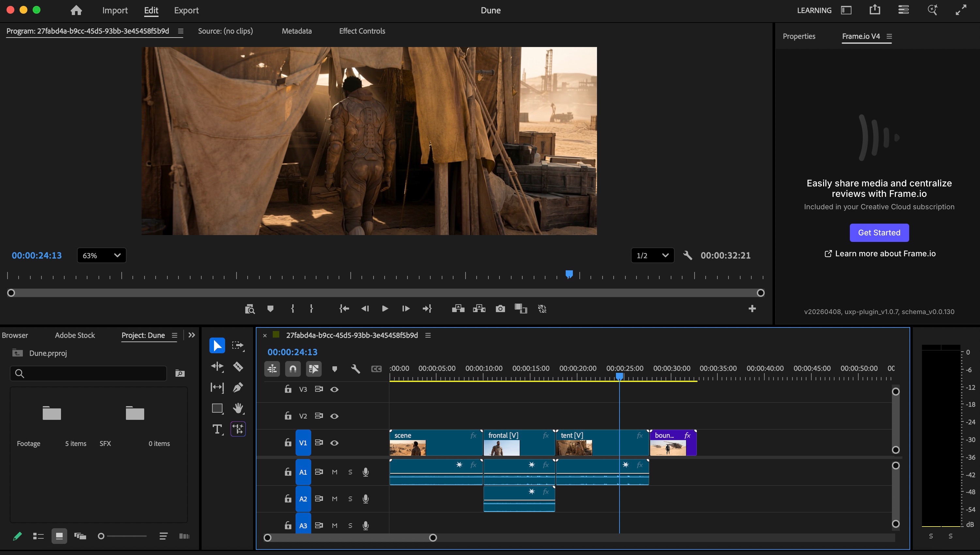Open the timeline wrench settings
Image resolution: width=980 pixels, height=555 pixels.
[355, 369]
